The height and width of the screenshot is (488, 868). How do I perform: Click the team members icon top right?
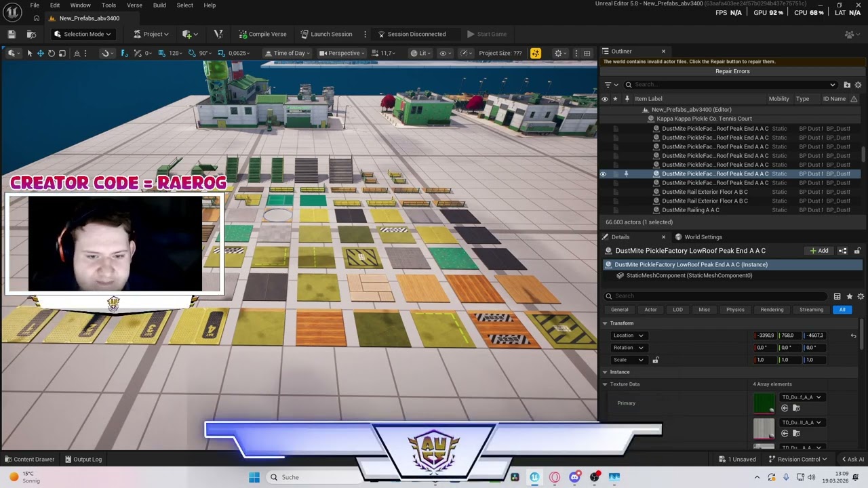[x=850, y=34]
